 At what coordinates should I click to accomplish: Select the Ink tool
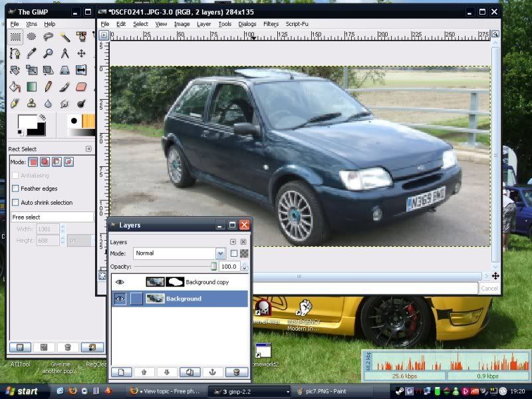15,104
